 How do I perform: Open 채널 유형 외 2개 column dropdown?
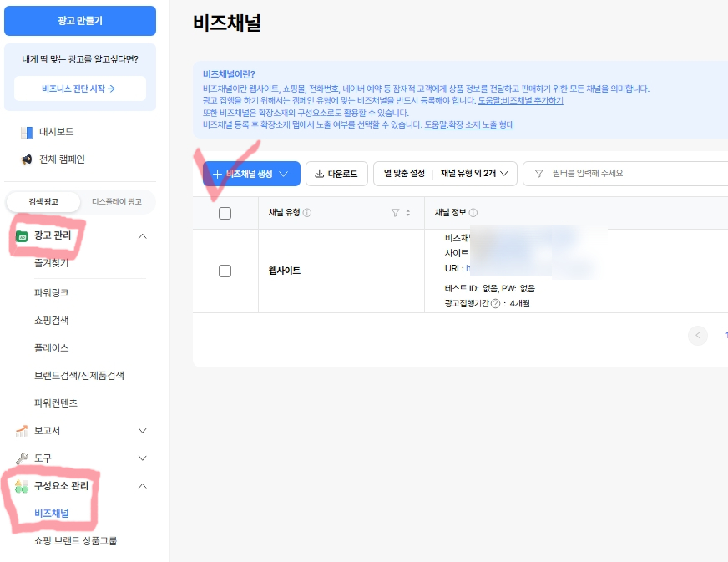click(x=474, y=174)
